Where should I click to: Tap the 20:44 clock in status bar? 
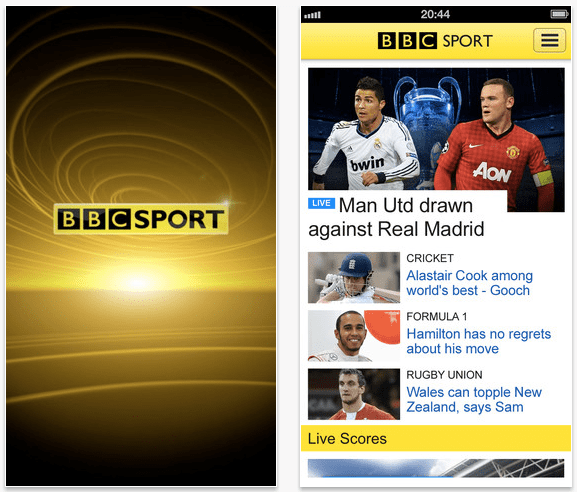click(x=435, y=14)
